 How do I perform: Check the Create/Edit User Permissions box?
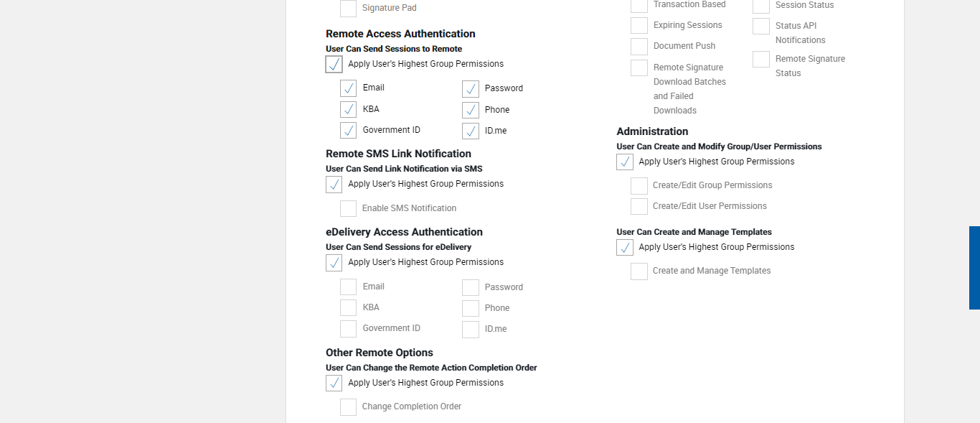pyautogui.click(x=639, y=207)
